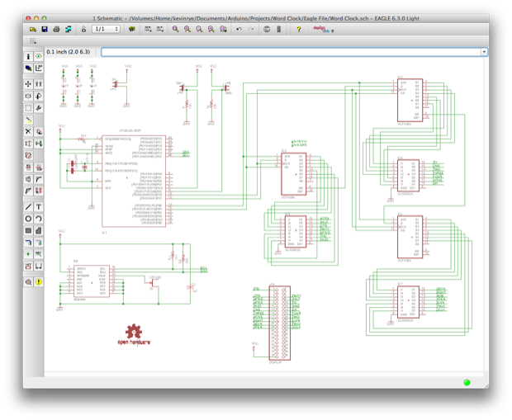Open the Display layers tool
Viewport: 512px width, 420px height.
pyautogui.click(x=28, y=68)
